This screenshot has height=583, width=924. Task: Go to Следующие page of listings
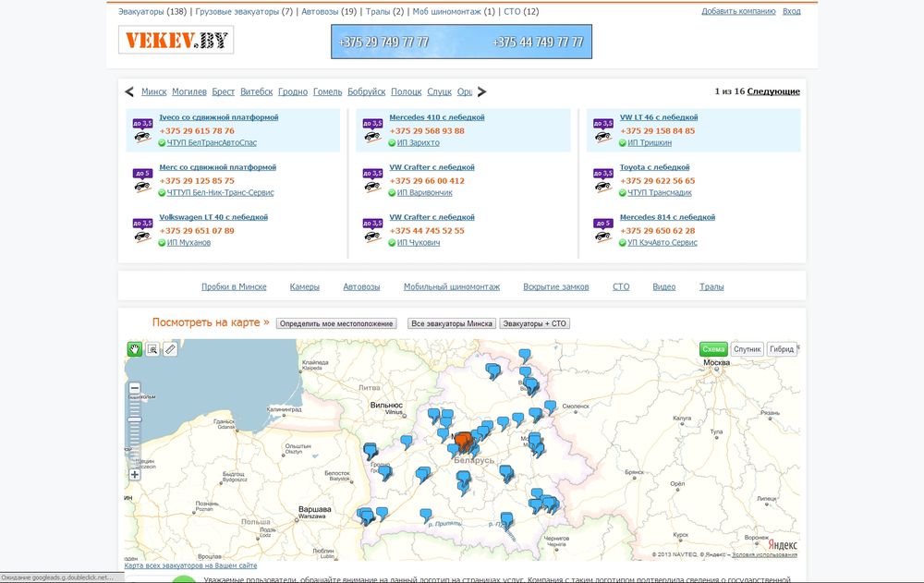(773, 91)
